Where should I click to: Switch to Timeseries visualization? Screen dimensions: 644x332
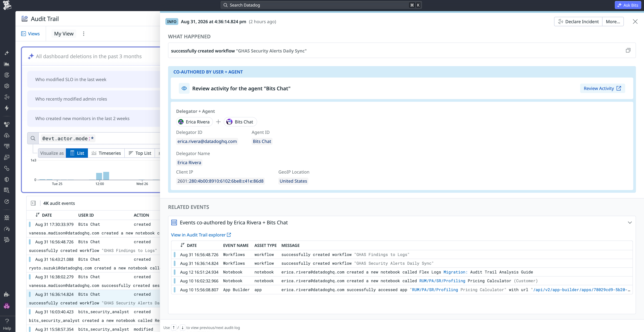coord(106,153)
